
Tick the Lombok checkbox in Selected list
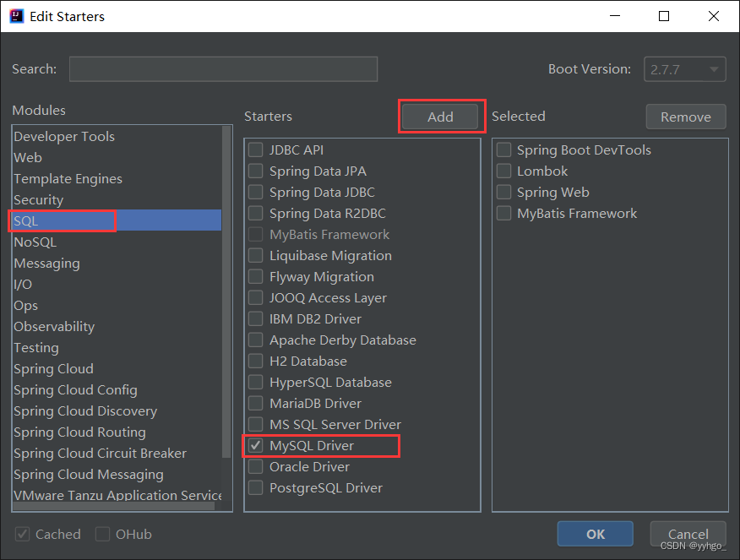point(504,171)
